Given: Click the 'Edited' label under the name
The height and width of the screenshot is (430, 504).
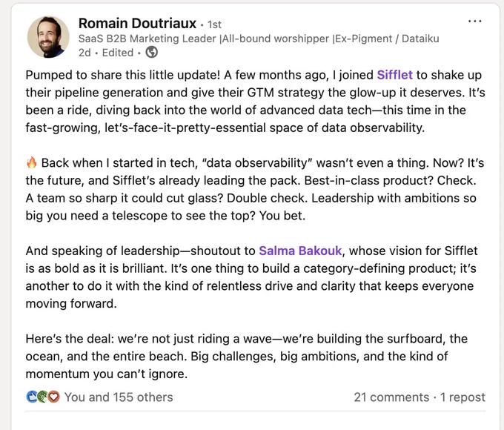Looking at the screenshot, I should (118, 53).
